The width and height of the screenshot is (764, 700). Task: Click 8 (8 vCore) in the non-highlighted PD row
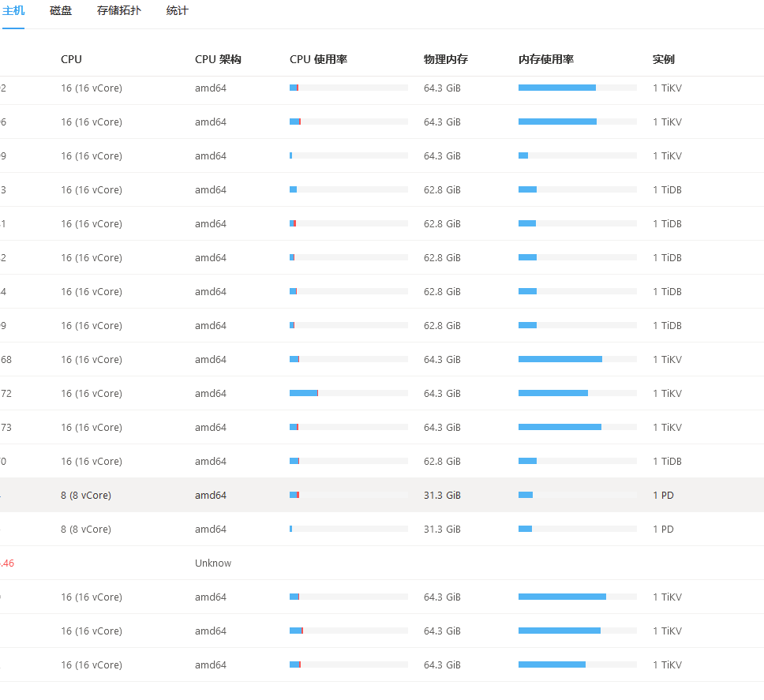86,529
